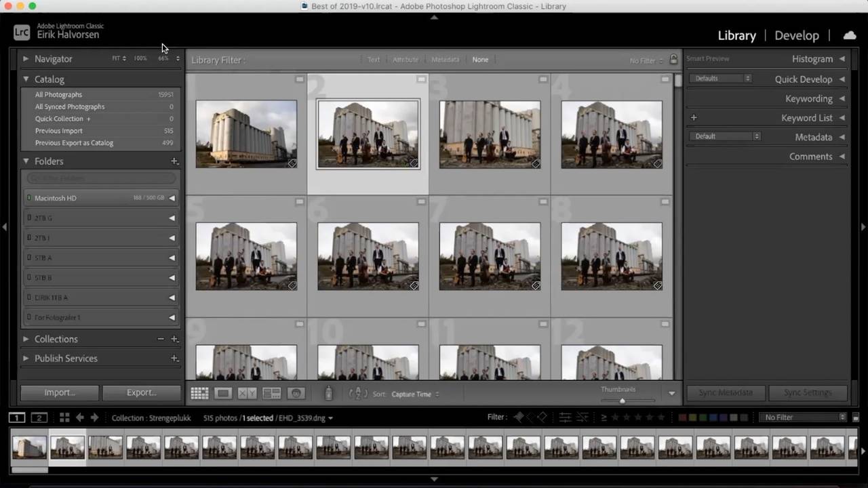Switch to the Develop module
868x488 pixels.
(797, 35)
